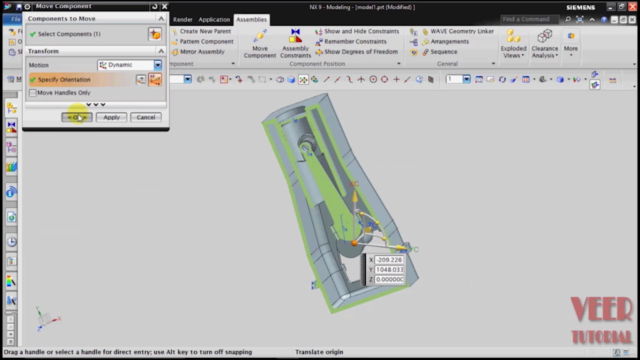Click the Find a Command search field

pos(529,19)
